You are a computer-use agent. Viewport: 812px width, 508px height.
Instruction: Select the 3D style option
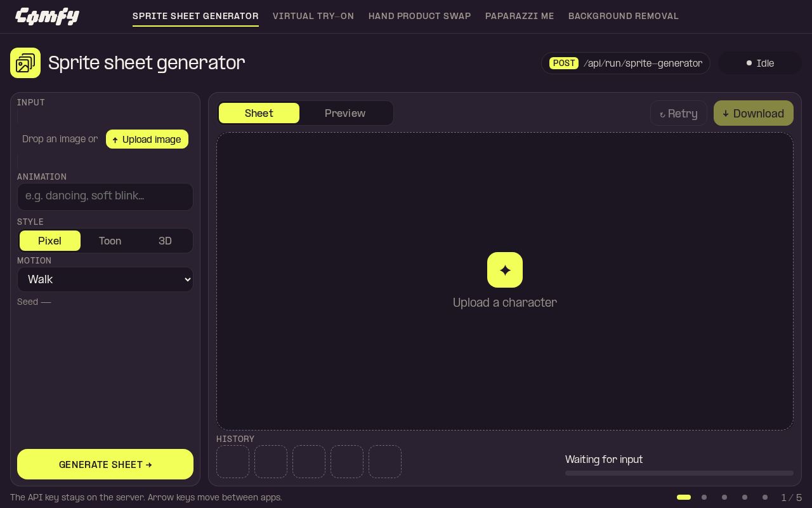pos(165,241)
